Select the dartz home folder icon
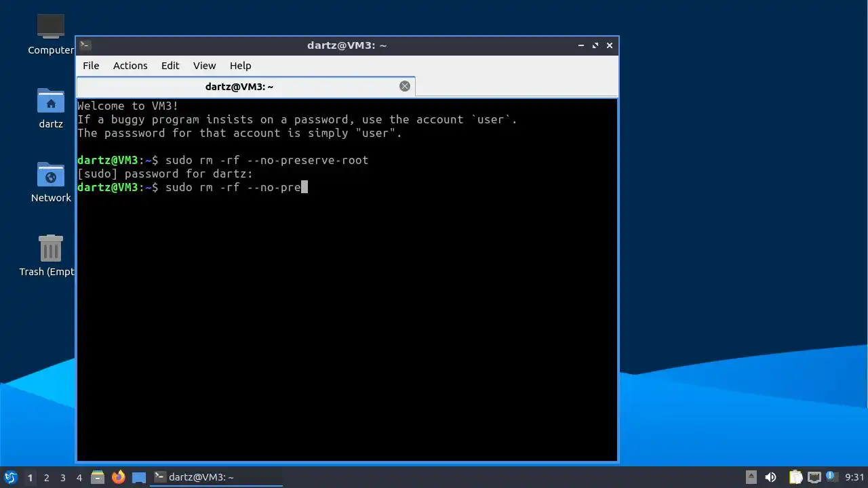 pos(51,108)
